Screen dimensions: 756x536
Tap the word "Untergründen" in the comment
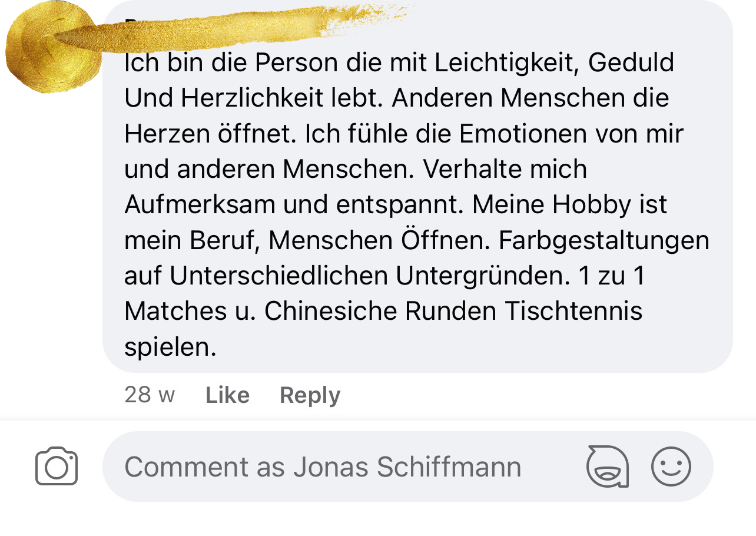[479, 276]
